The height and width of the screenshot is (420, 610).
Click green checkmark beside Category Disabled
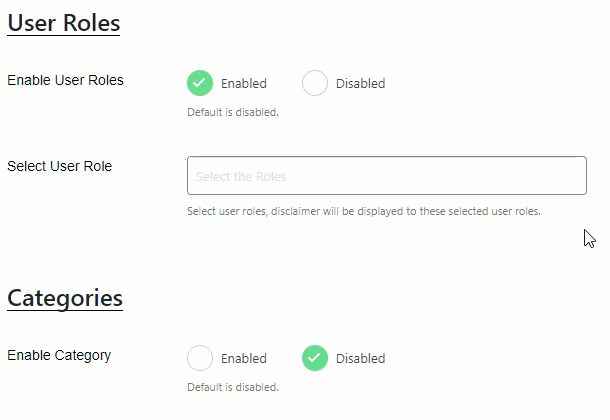pos(315,358)
